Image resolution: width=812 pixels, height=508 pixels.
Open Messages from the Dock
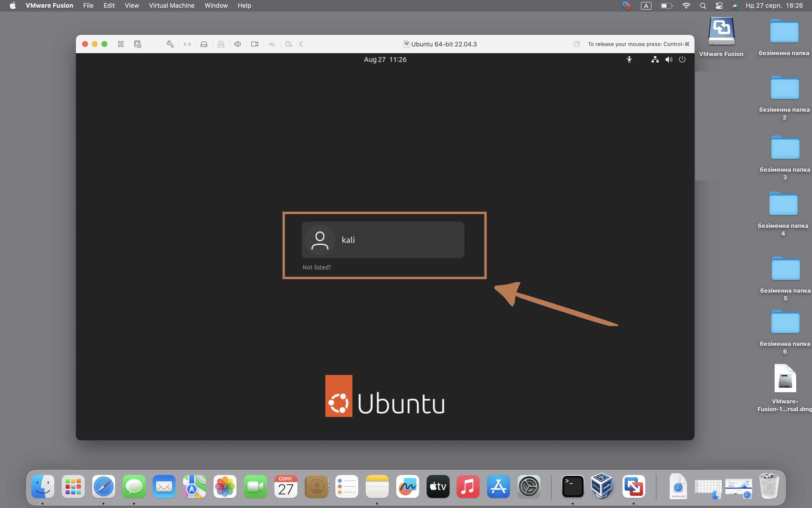click(134, 486)
